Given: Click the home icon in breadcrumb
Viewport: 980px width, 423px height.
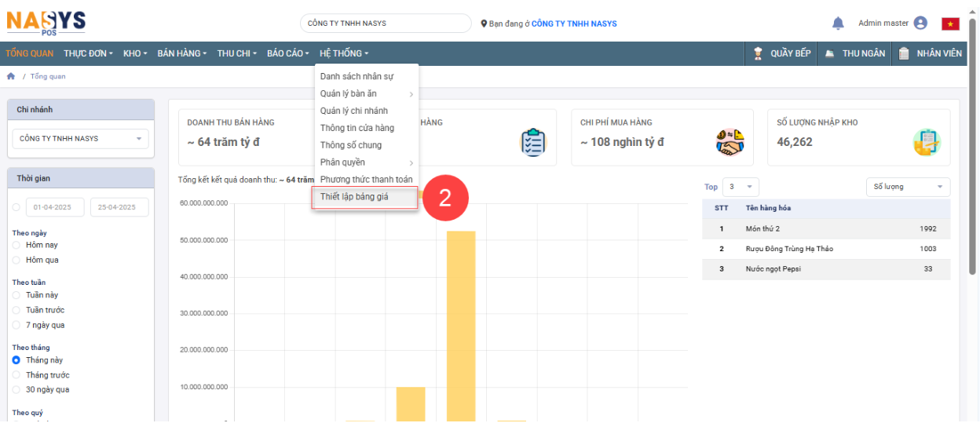Looking at the screenshot, I should [11, 76].
